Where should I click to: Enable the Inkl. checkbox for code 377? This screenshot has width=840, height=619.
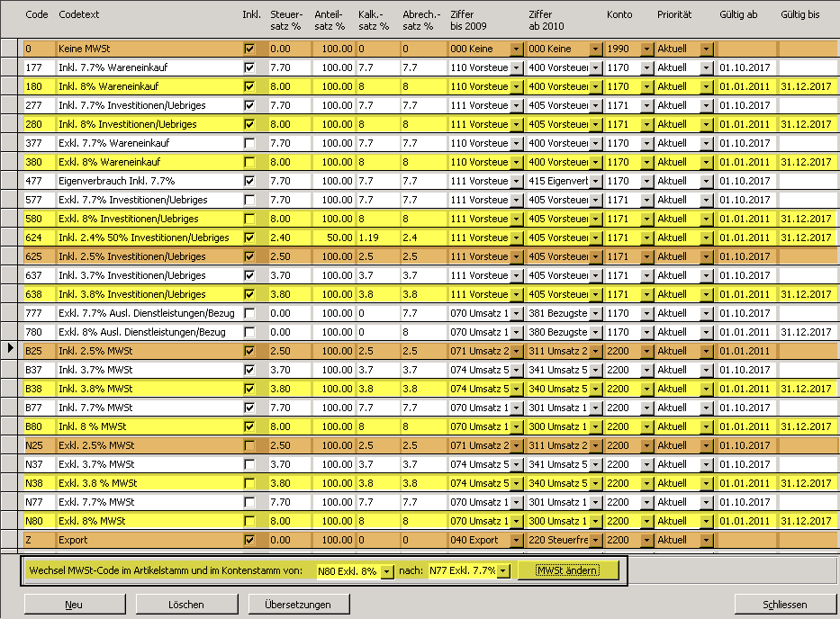(249, 143)
